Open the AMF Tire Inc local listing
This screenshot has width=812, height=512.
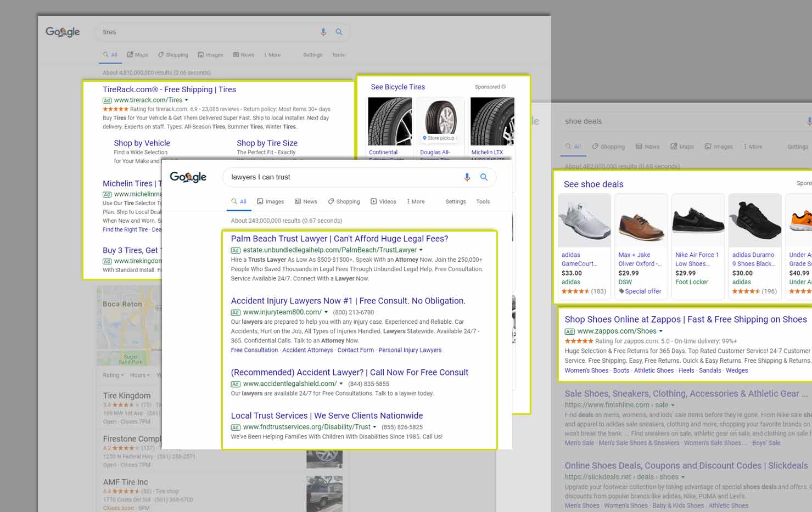tap(126, 482)
